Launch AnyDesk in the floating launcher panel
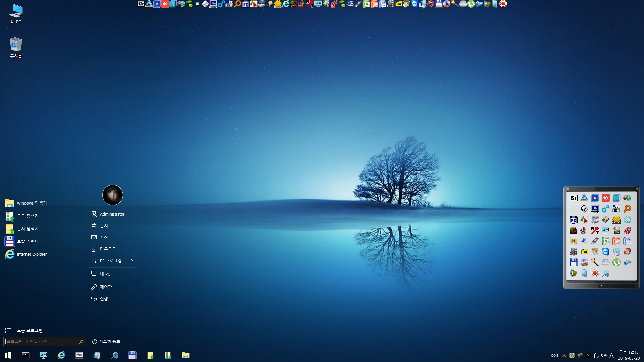The width and height of the screenshot is (644, 362). (x=606, y=198)
